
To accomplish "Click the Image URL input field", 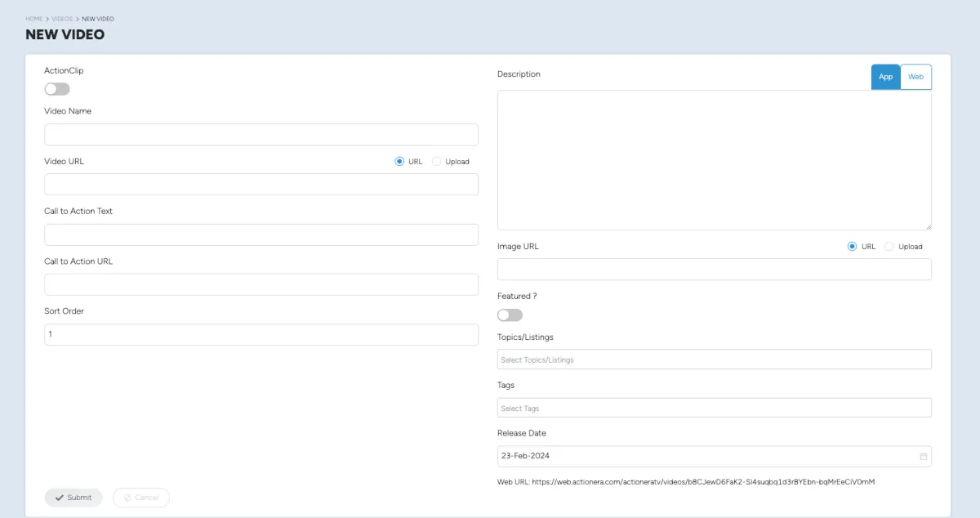I will (x=715, y=270).
